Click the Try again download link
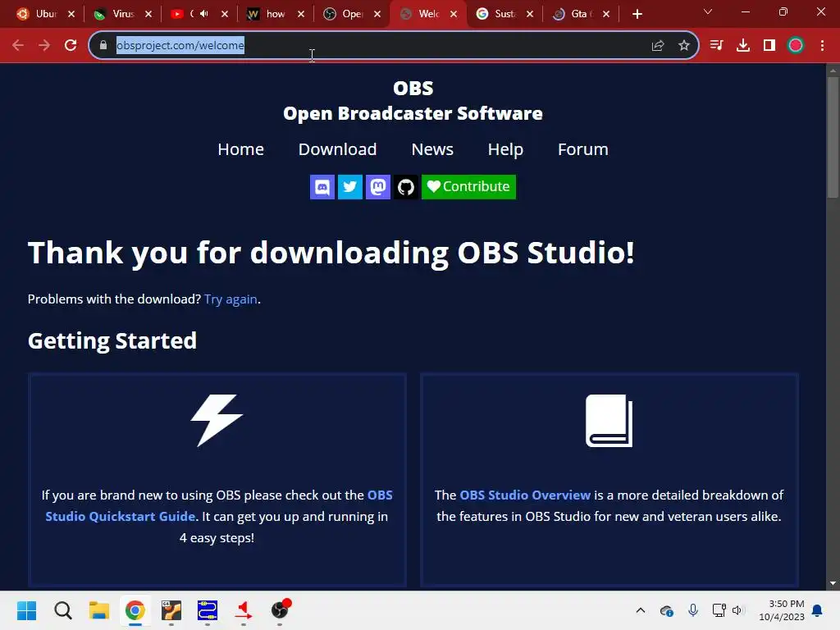This screenshot has width=840, height=630. 231,299
